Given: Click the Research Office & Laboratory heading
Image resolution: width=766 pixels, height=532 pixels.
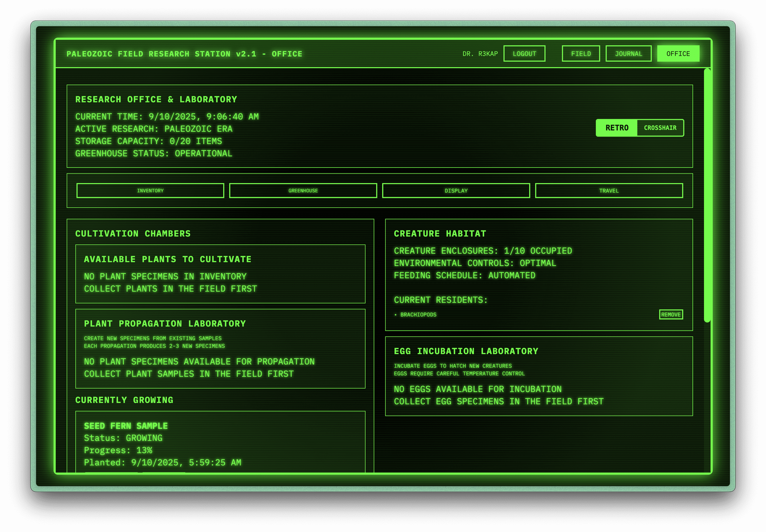Looking at the screenshot, I should pyautogui.click(x=156, y=99).
